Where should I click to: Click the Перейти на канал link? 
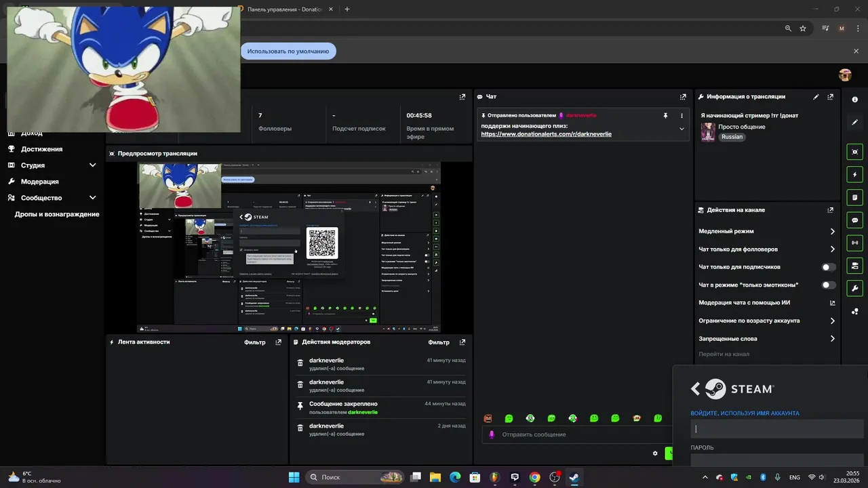pos(724,354)
